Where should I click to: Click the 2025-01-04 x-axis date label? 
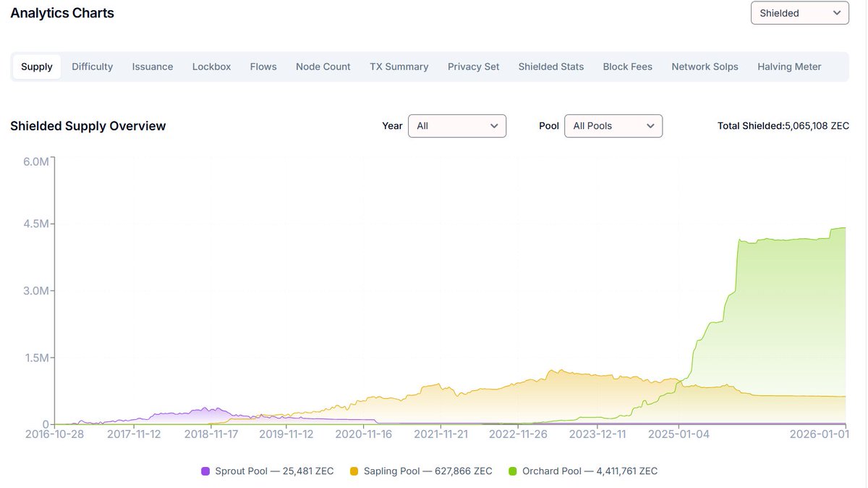pyautogui.click(x=680, y=434)
